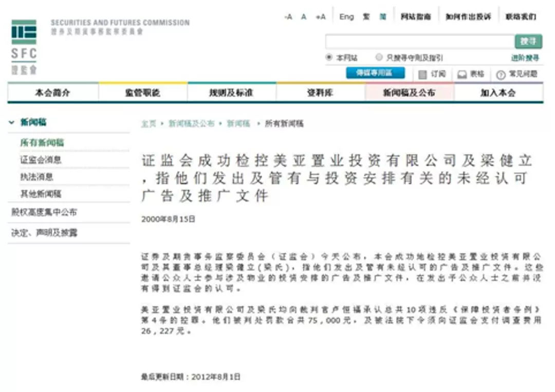Viewport: 555px width, 392px height.
Task: Click 所有新闻稿 breadcrumb text
Action: [284, 123]
